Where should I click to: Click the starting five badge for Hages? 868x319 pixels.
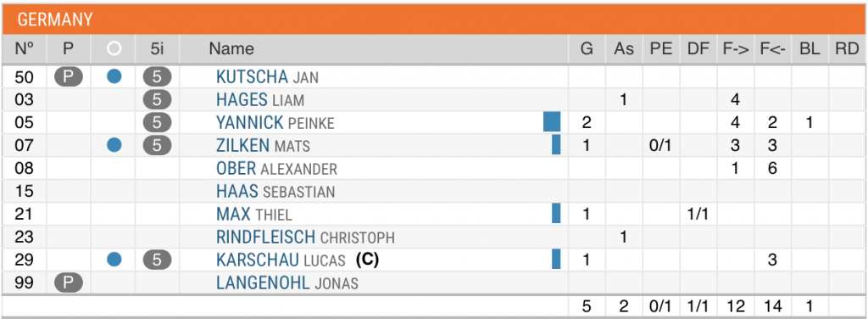(157, 100)
